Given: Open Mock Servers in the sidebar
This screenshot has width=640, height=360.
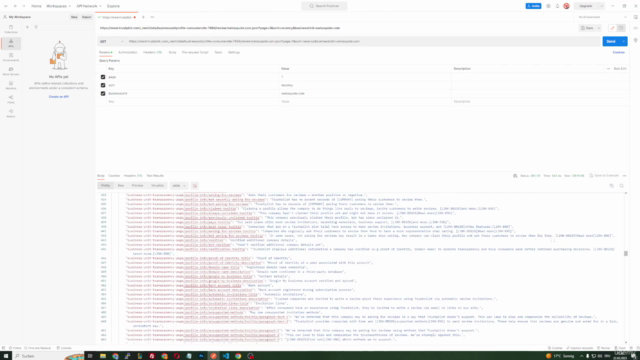Looking at the screenshot, I should point(11,71).
